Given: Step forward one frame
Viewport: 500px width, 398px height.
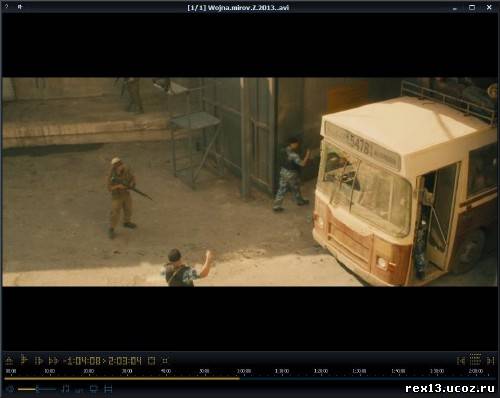Looking at the screenshot, I should point(39,361).
